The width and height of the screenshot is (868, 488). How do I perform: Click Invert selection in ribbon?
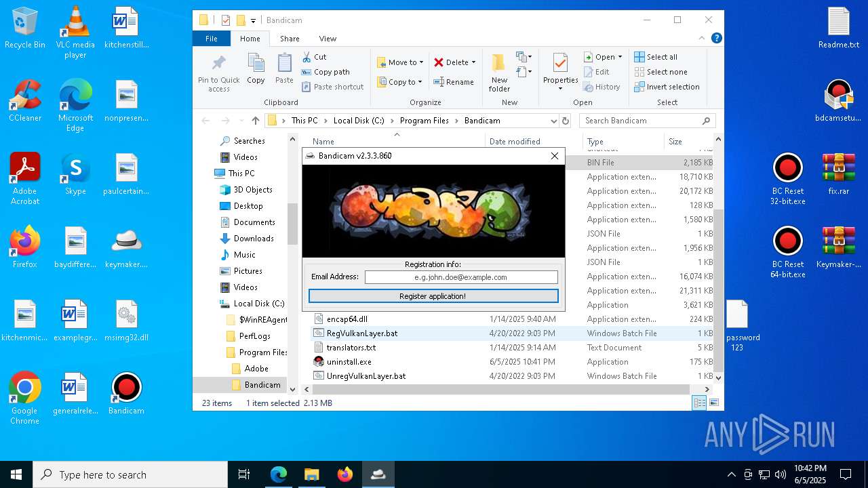[x=667, y=87]
